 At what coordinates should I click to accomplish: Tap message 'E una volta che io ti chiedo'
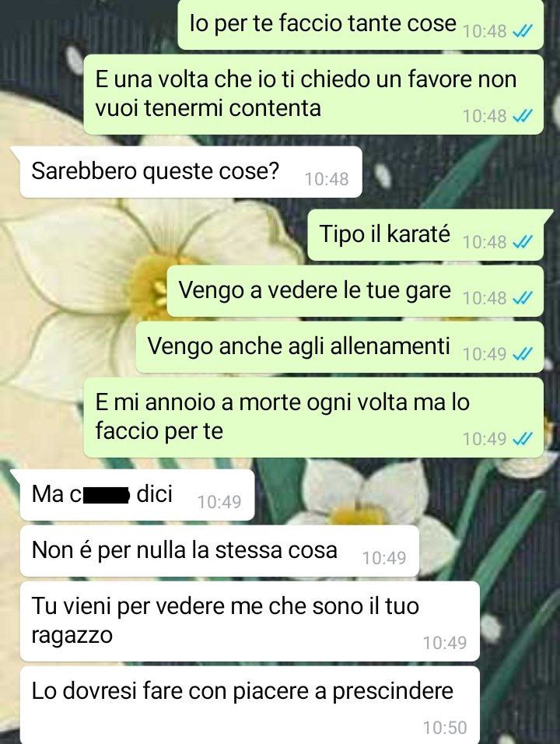pyautogui.click(x=313, y=94)
